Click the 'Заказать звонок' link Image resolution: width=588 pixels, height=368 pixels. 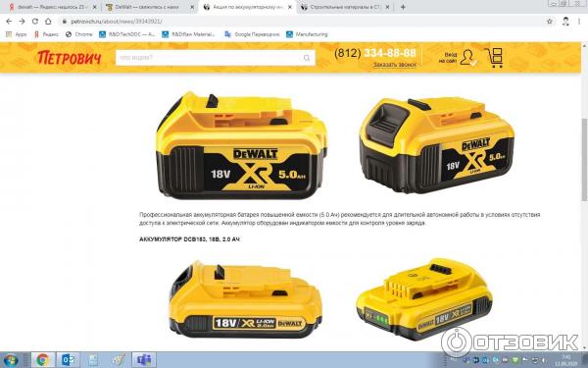(x=395, y=65)
